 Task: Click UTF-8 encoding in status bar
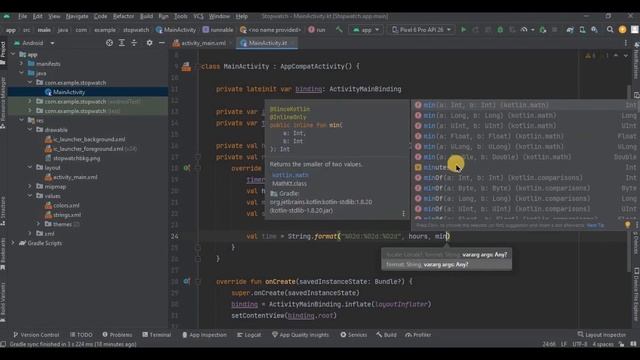(579, 344)
